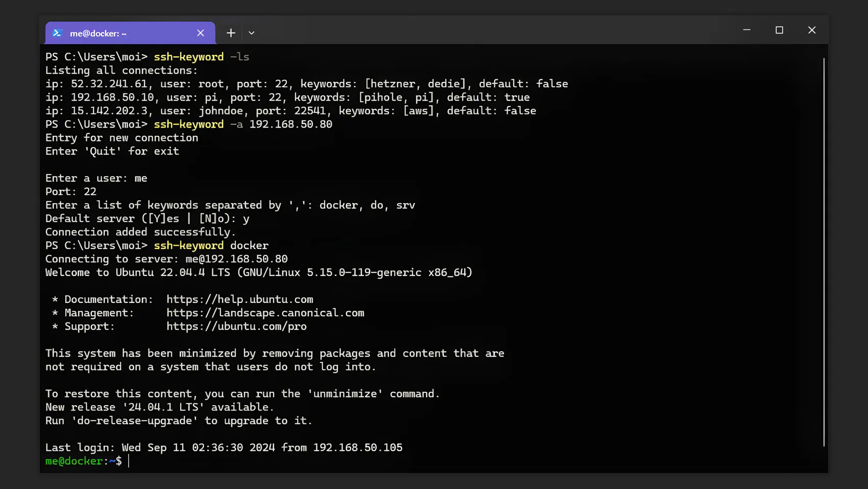868x489 pixels.
Task: Click the 'unminimize' command text
Action: 345,394
